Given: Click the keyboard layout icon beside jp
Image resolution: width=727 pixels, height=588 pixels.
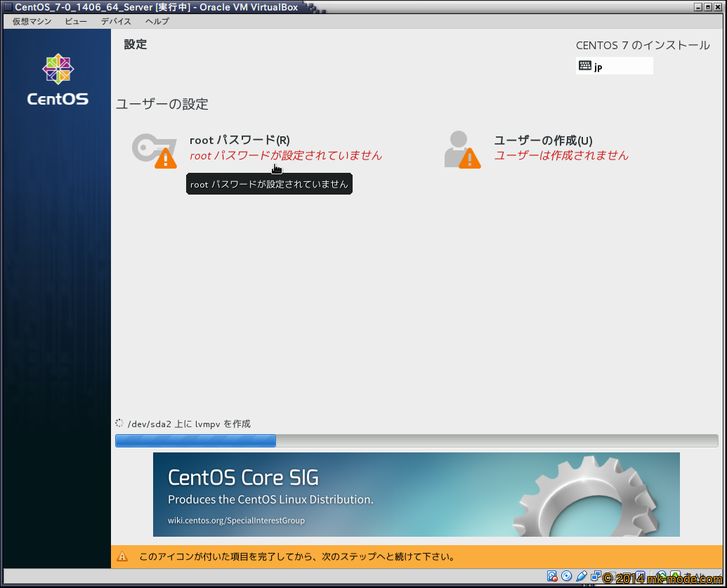Looking at the screenshot, I should [584, 65].
